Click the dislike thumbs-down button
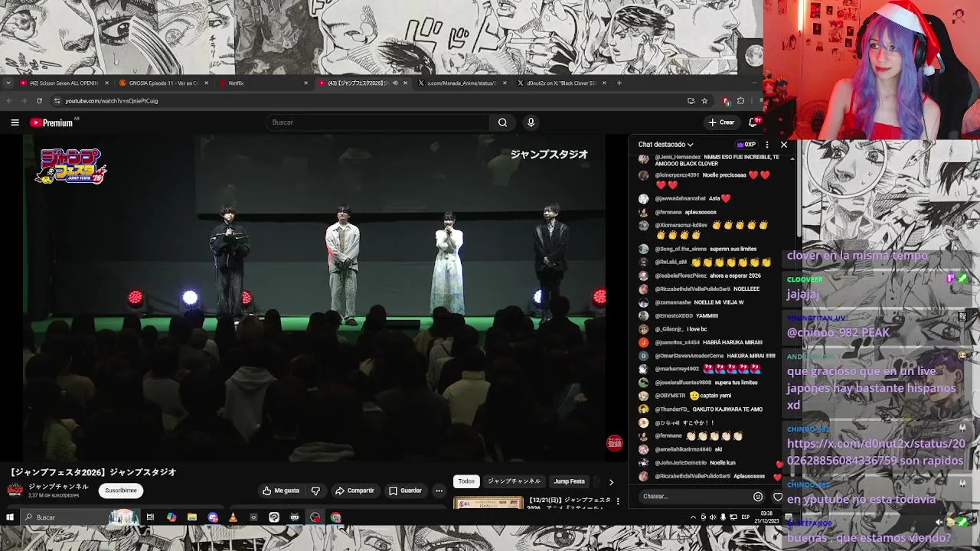The height and width of the screenshot is (551, 980). click(315, 491)
